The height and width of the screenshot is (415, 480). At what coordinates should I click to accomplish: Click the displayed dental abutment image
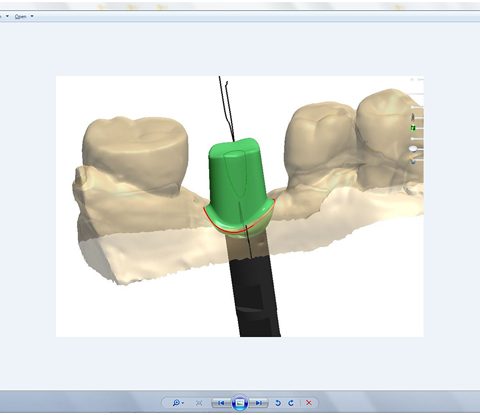[x=240, y=206]
